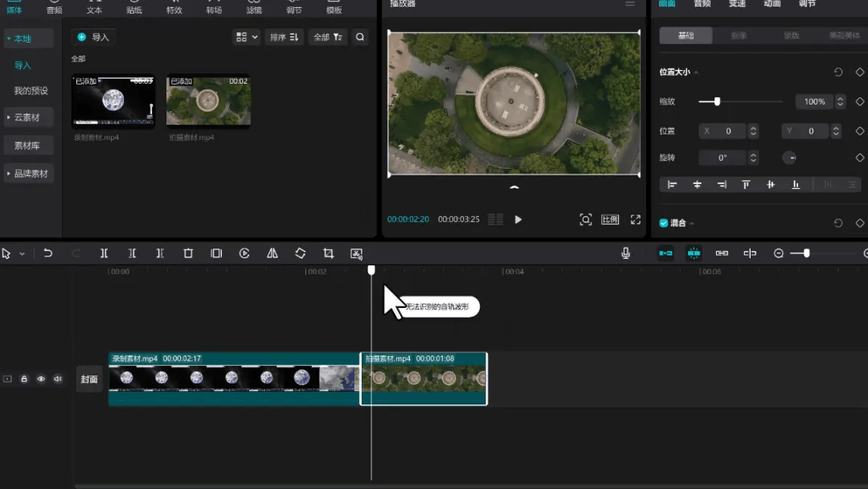Switch to the 变速 speed tab

point(737,4)
